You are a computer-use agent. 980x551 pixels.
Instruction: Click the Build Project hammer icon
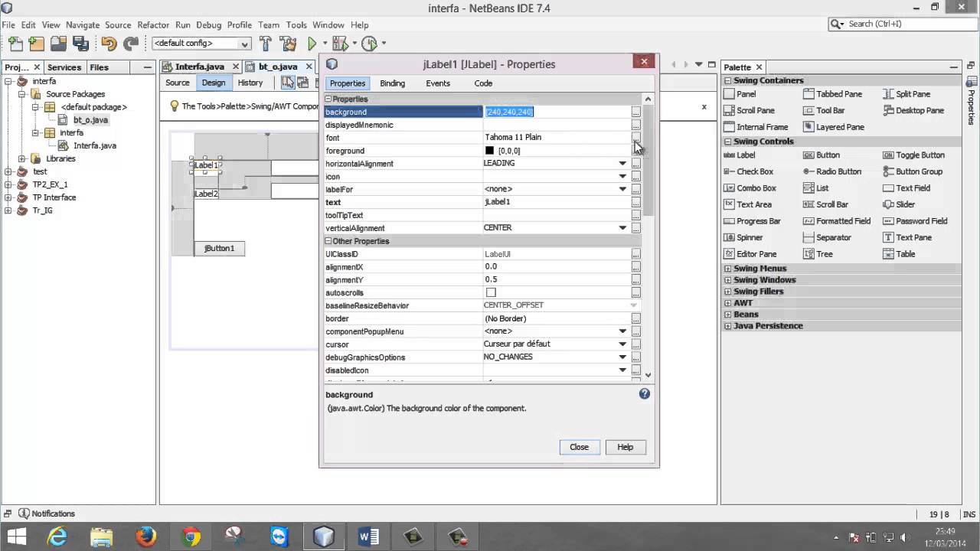266,44
